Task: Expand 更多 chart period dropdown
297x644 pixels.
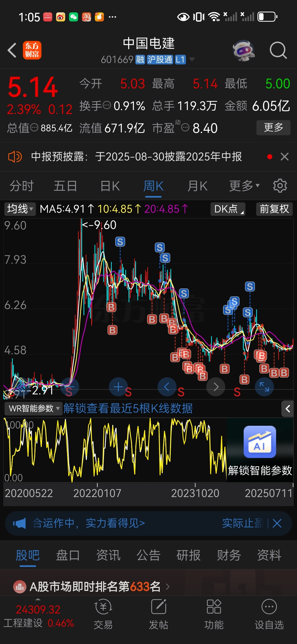Action: [244, 186]
